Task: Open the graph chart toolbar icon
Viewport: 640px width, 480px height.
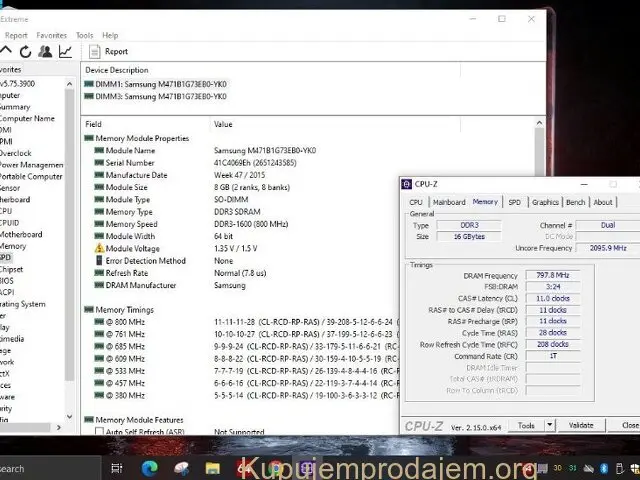Action: [x=65, y=51]
